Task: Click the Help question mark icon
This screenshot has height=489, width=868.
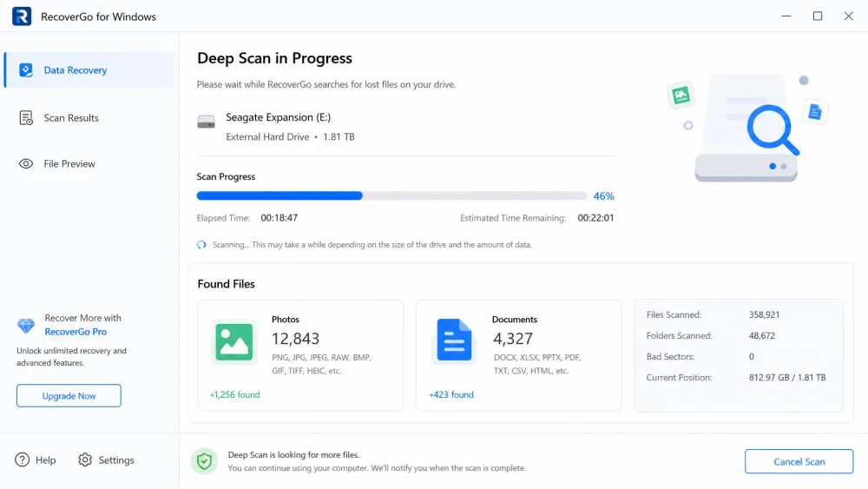Action: click(x=23, y=459)
